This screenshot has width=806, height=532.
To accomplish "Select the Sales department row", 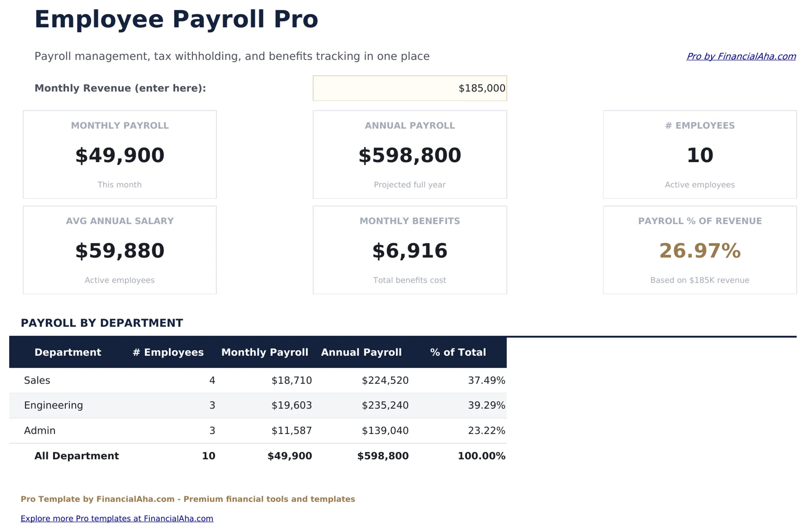I will pyautogui.click(x=237, y=380).
